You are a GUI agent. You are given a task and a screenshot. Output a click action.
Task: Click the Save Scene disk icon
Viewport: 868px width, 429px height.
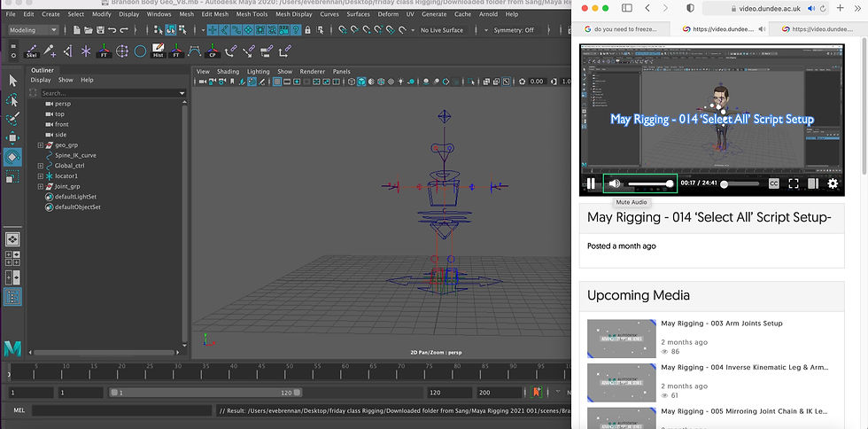pos(100,30)
